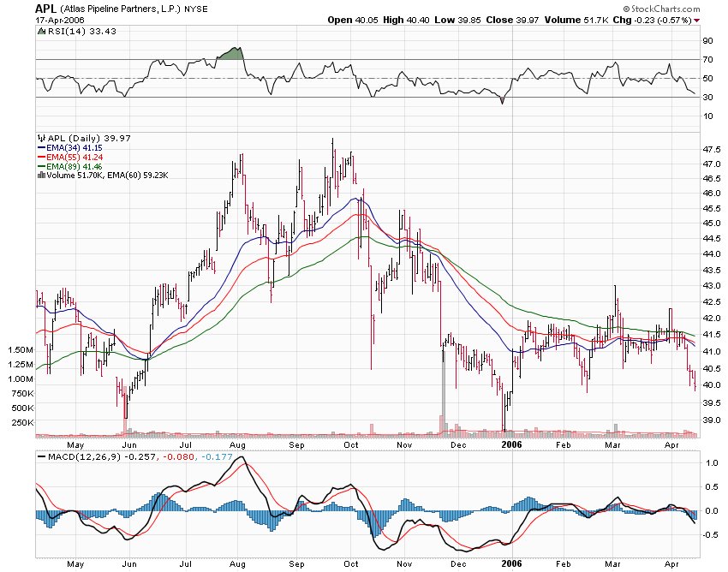Viewport: 728px width, 572px height.
Task: Click the High 40.40 value
Action: tap(406, 20)
